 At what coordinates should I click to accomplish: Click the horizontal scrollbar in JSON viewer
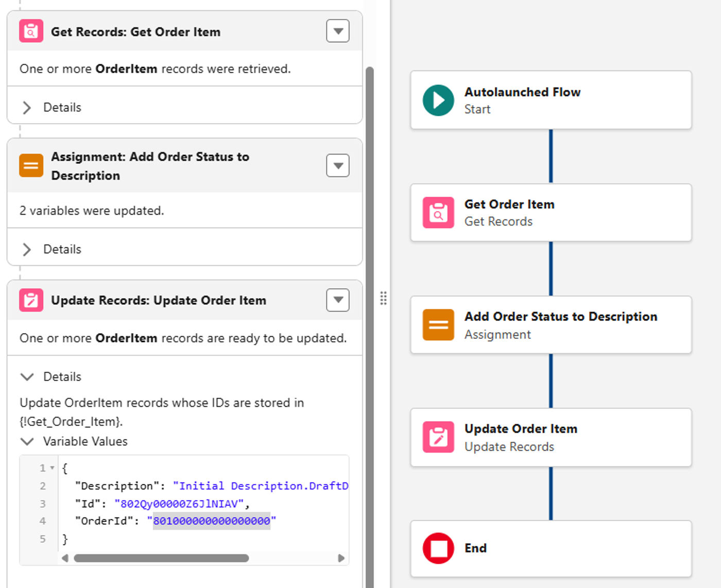(161, 558)
